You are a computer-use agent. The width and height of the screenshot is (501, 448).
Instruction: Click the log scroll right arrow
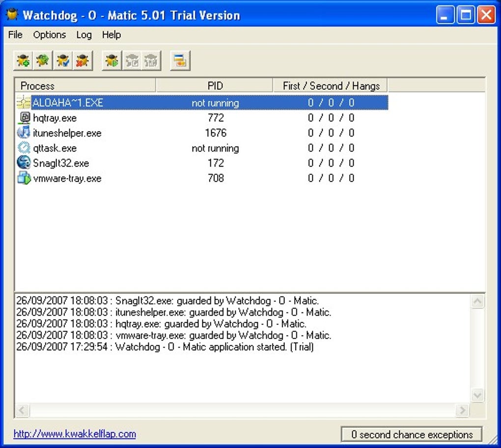pyautogui.click(x=462, y=410)
